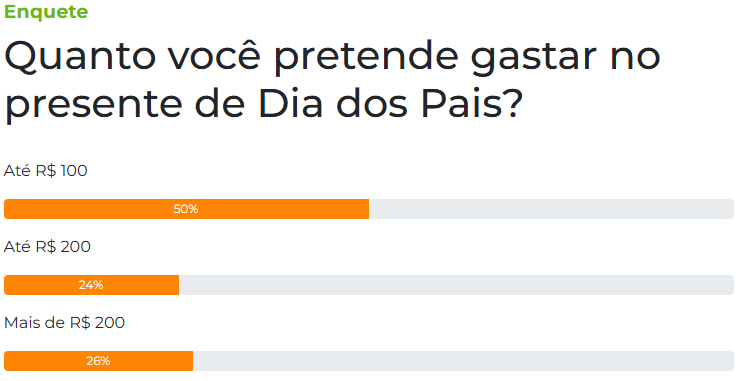Click gray unfilled part of Até R$ 200 bar
The image size is (750, 381).
pyautogui.click(x=457, y=285)
